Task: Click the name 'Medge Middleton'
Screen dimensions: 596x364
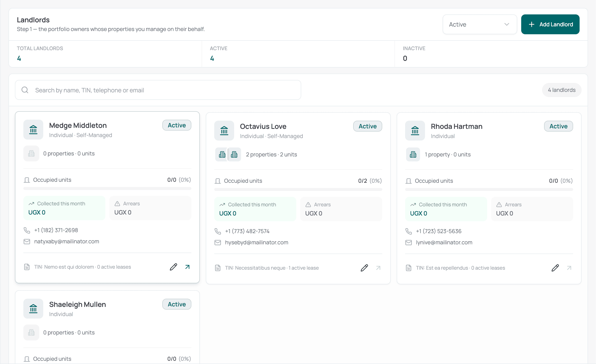Action: tap(78, 125)
